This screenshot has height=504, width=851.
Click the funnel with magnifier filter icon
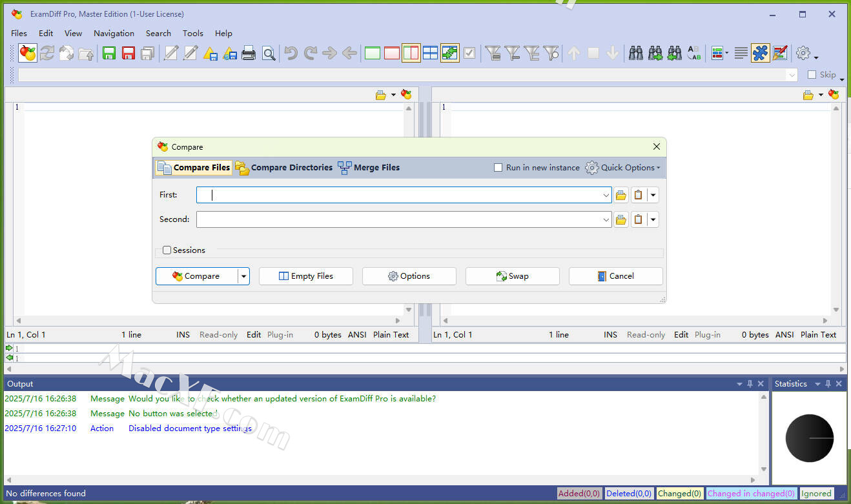point(551,54)
